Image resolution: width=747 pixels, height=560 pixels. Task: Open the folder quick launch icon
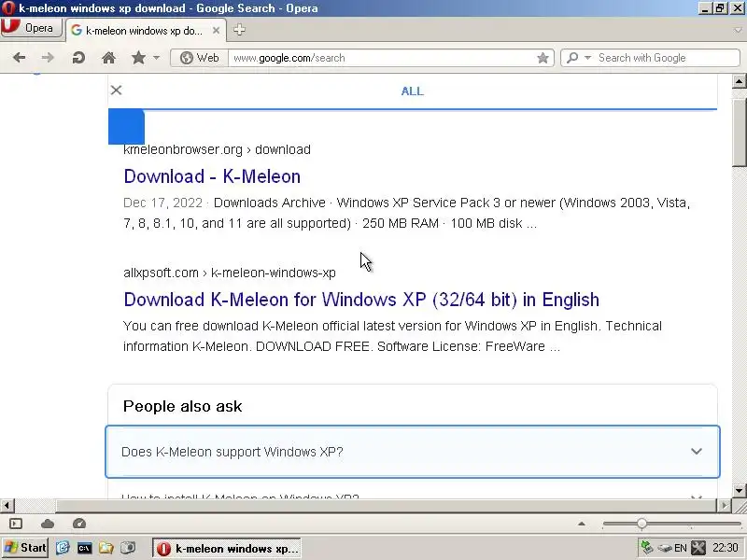[106, 548]
